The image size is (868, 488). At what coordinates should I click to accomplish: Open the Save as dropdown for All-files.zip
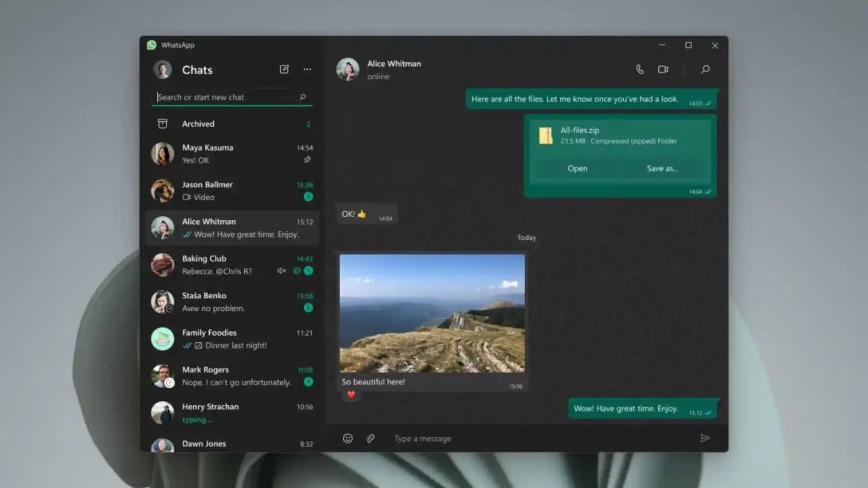coord(663,168)
